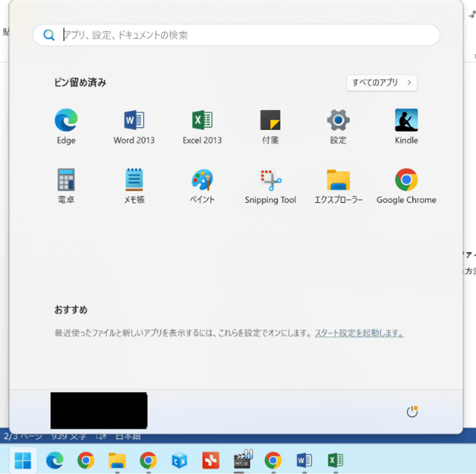Expand すべてのアプリ with the chevron
The width and height of the screenshot is (476, 474).
click(x=381, y=83)
